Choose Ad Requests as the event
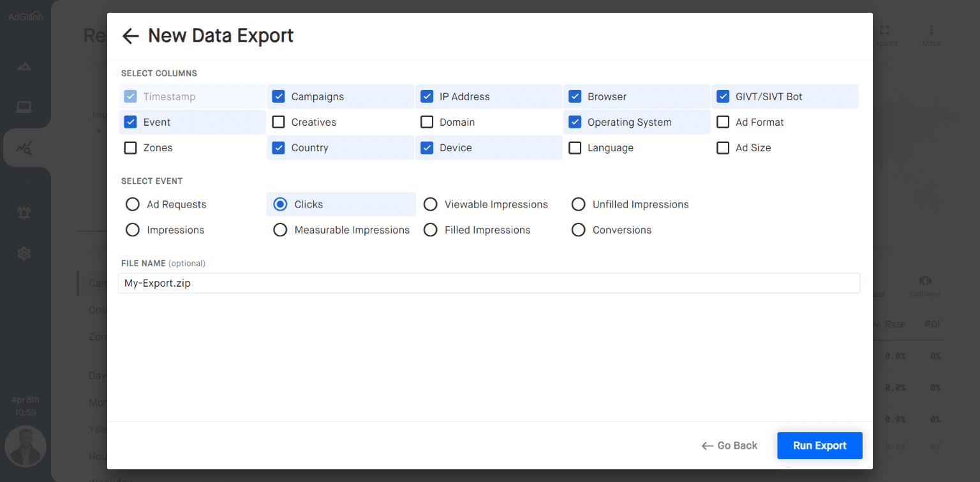980x482 pixels. [x=132, y=204]
